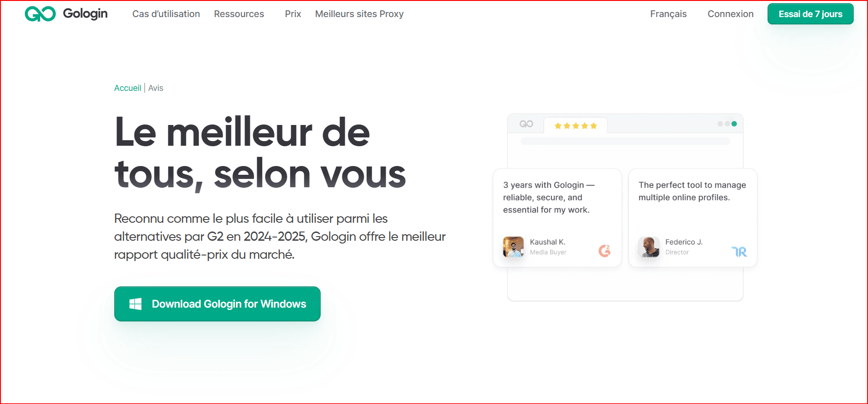The height and width of the screenshot is (404, 868).
Task: Click the green dot in mockup window
Action: click(734, 124)
